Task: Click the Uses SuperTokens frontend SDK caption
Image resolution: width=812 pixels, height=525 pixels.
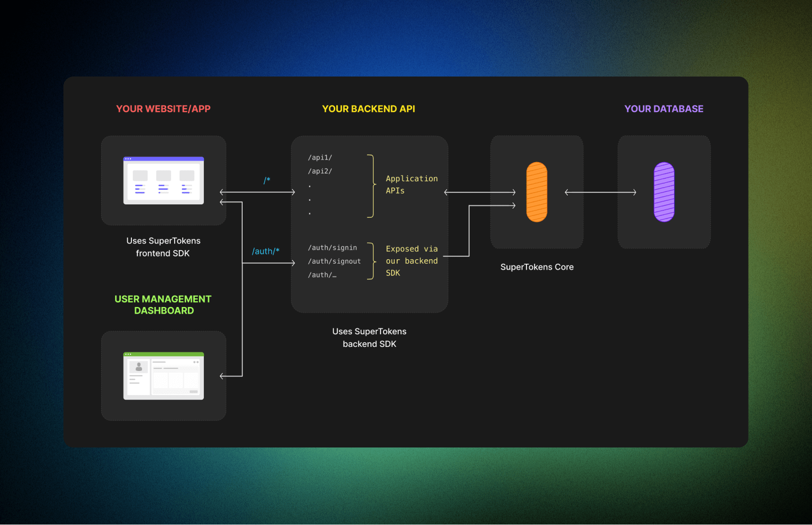Action: pyautogui.click(x=163, y=247)
